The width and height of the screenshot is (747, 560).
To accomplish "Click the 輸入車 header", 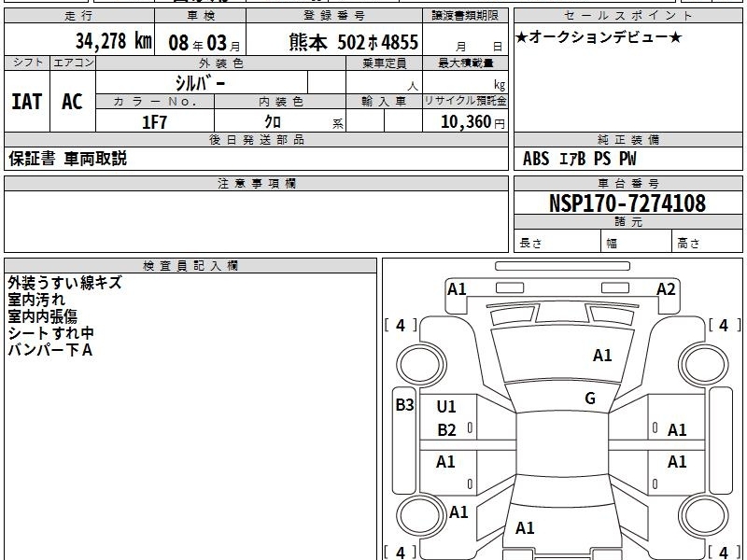I will [x=384, y=101].
